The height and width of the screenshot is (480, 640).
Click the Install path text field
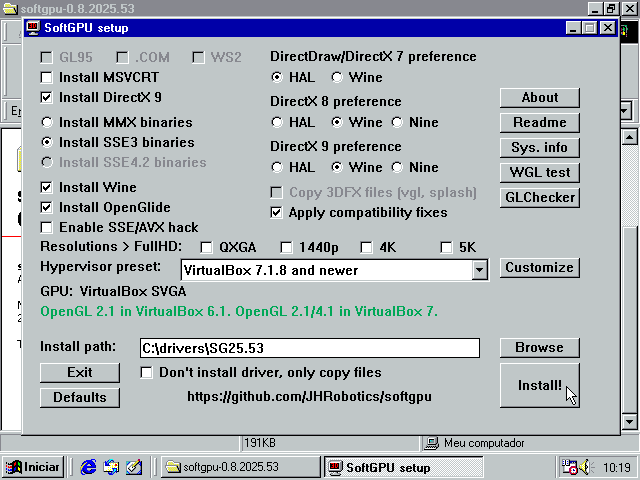coord(308,348)
